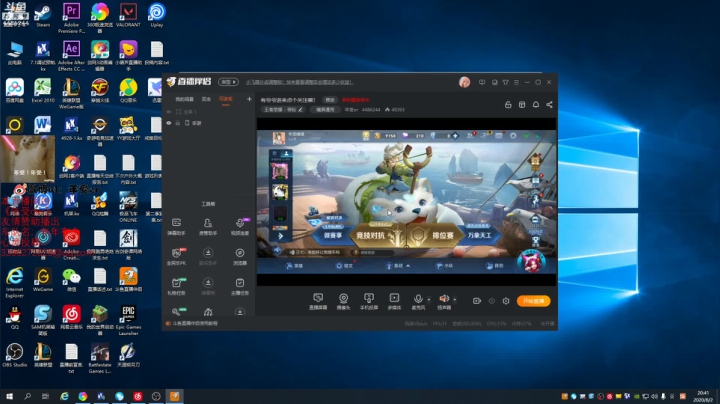The height and width of the screenshot is (404, 720).
Task: Click the mode pill next to app logo
Action: 228,82
